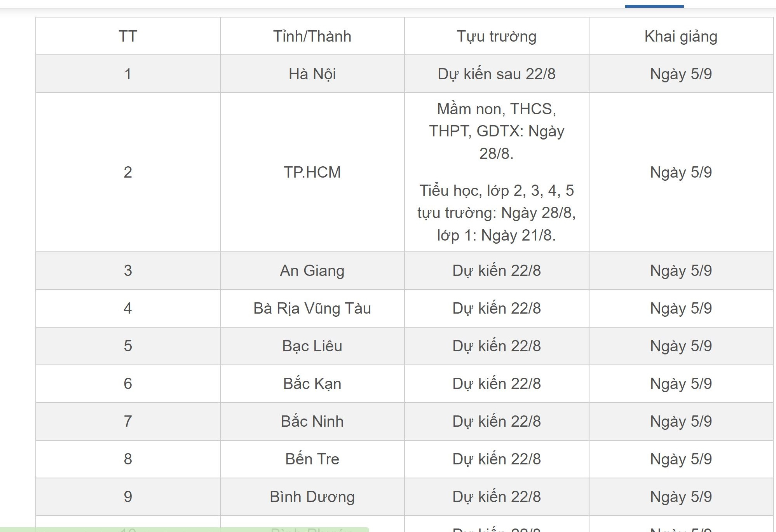Viewport: 776px width, 532px height.
Task: Click the "Bắc Kạn" province cell
Action: click(x=312, y=384)
